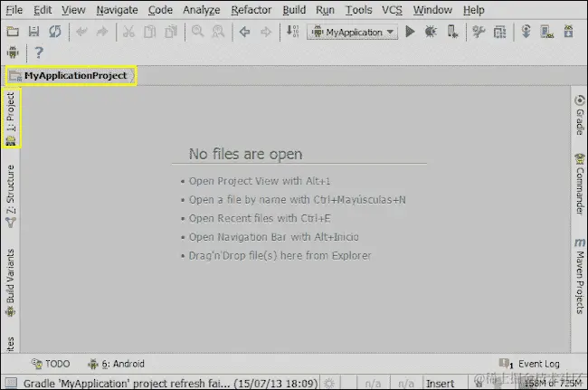Click the Synchronize refresh icon
The image size is (588, 390).
tap(55, 32)
